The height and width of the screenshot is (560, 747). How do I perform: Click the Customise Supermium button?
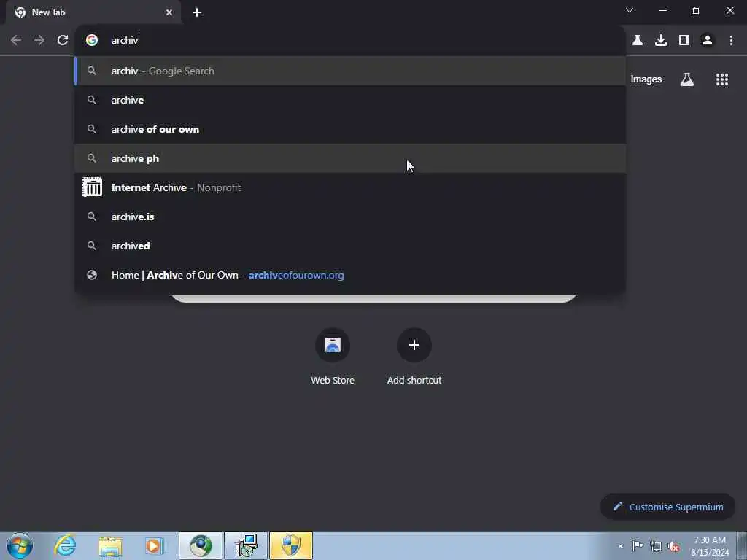point(667,507)
